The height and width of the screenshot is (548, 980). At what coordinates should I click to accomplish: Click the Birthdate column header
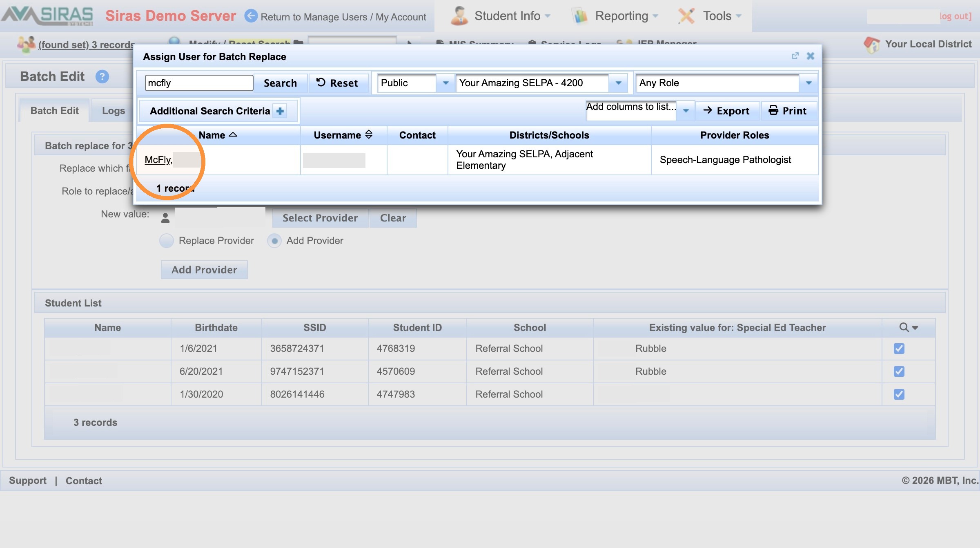216,327
